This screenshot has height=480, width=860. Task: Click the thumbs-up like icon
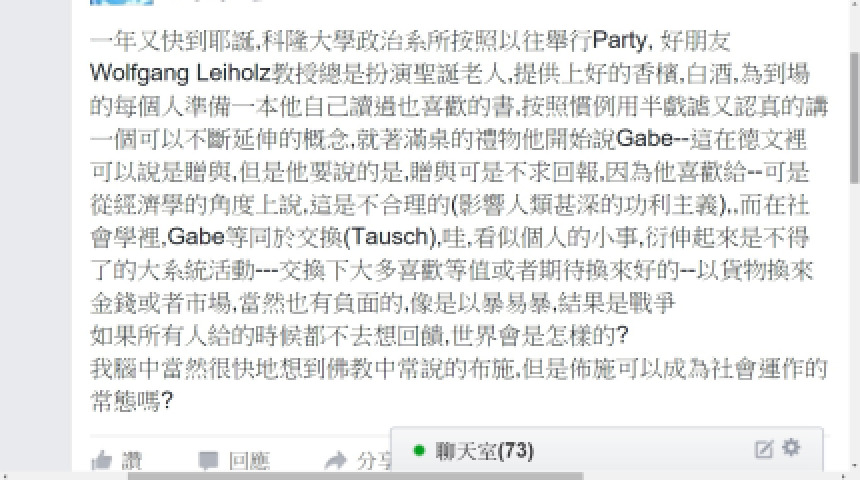[102, 460]
